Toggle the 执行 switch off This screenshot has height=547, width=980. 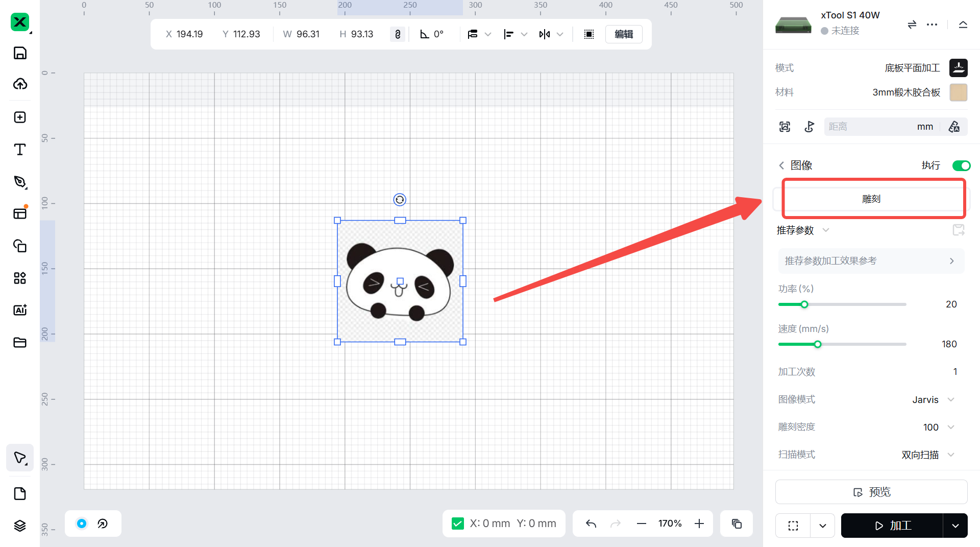tap(961, 165)
